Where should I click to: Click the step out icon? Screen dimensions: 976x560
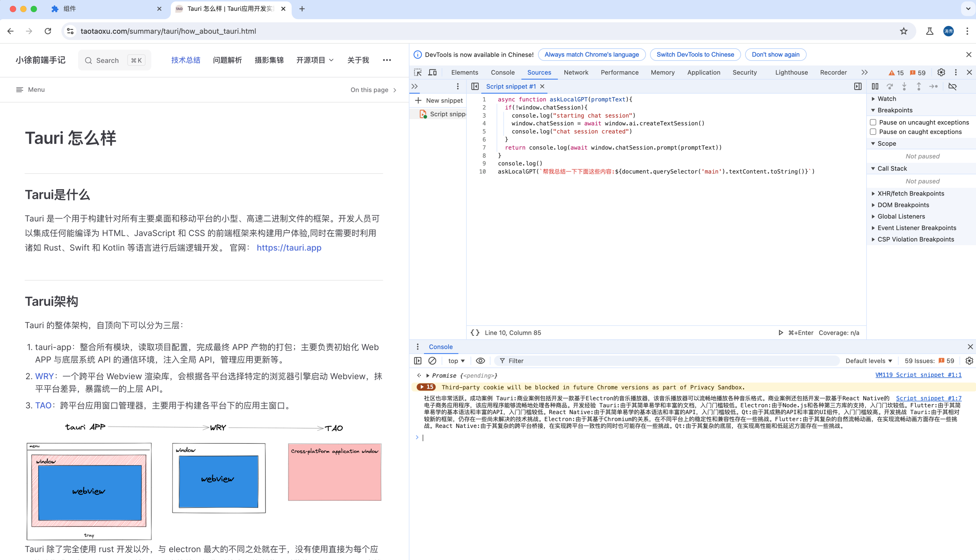[919, 87]
